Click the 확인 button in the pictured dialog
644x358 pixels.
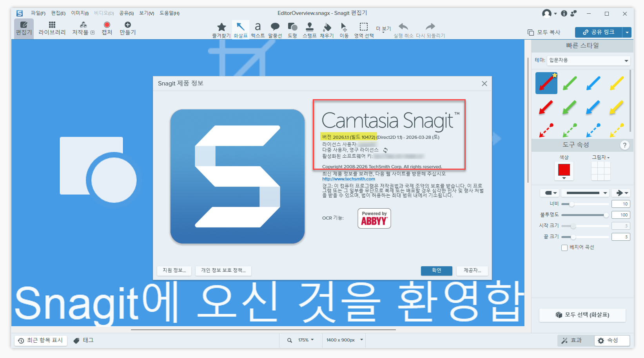click(436, 271)
